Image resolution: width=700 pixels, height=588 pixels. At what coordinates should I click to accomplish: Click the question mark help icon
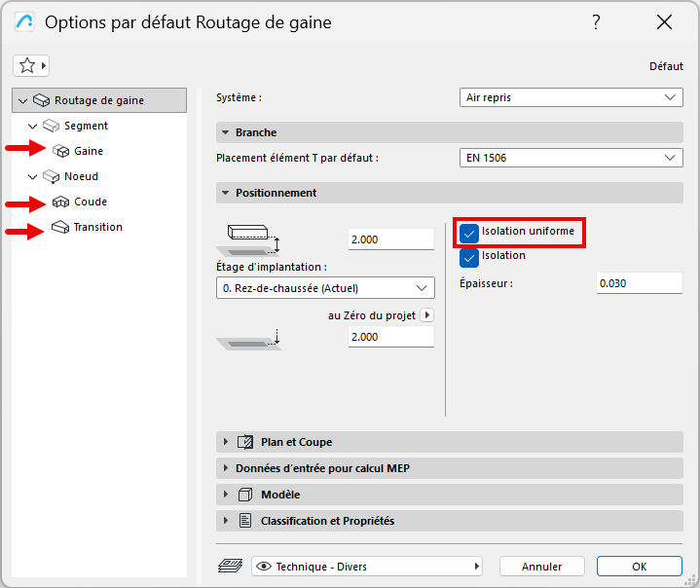(x=596, y=22)
